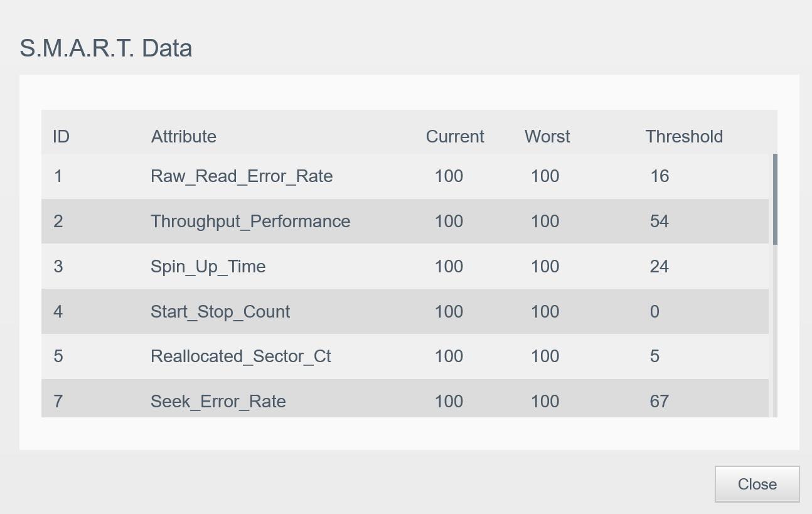Select the Reallocated_Sector_Ct row
The height and width of the screenshot is (514, 812).
405,356
